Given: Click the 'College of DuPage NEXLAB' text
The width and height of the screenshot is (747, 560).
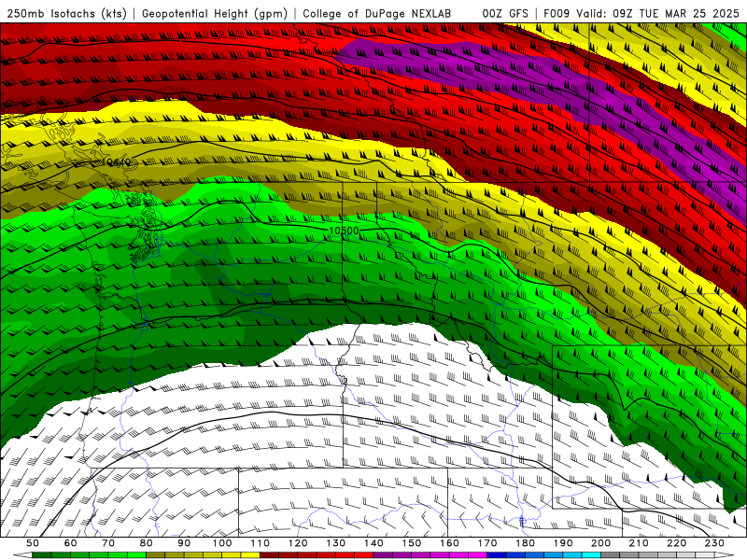Looking at the screenshot, I should (377, 14).
